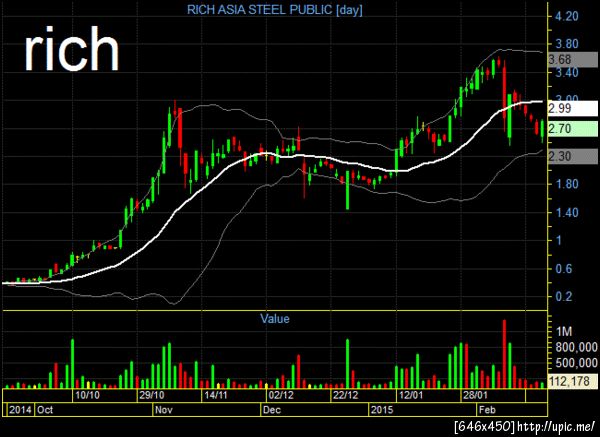Image resolution: width=600 pixels, height=437 pixels.
Task: Click the 28/01 date marker
Action: 475,395
